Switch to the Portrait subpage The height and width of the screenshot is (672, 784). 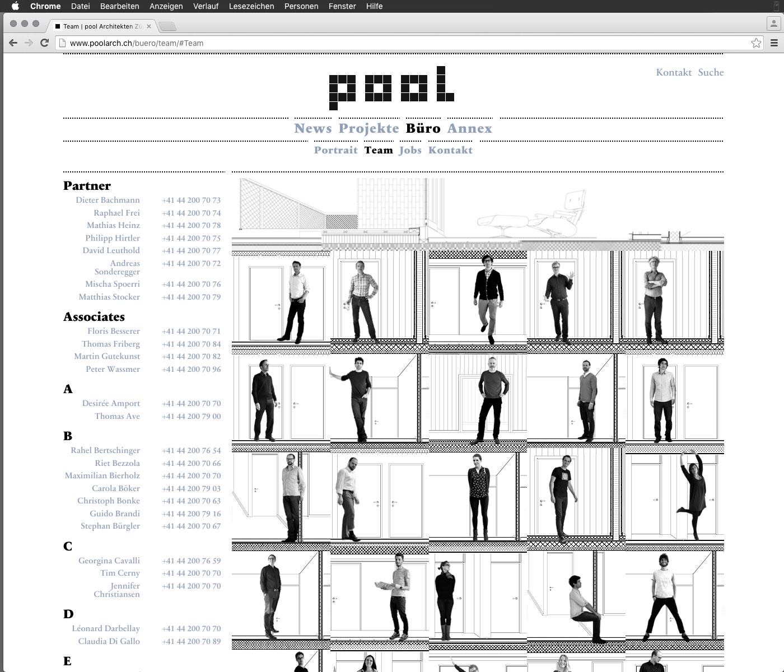(x=335, y=150)
